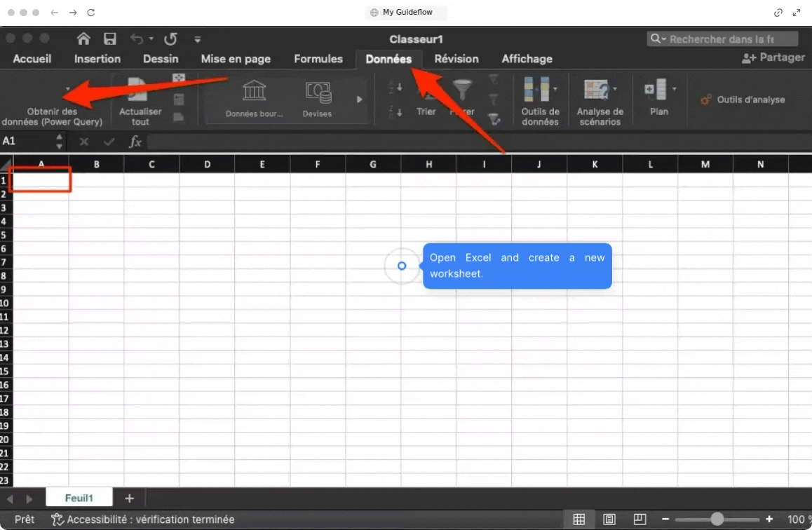This screenshot has width=812, height=530.
Task: Click the Save floppy disk icon
Action: (110, 39)
